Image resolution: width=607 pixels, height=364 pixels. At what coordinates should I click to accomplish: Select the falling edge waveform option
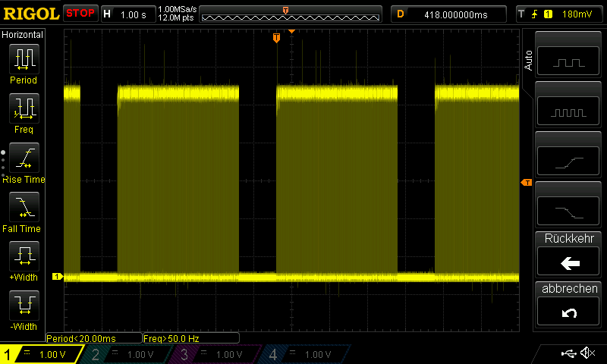[x=570, y=210]
